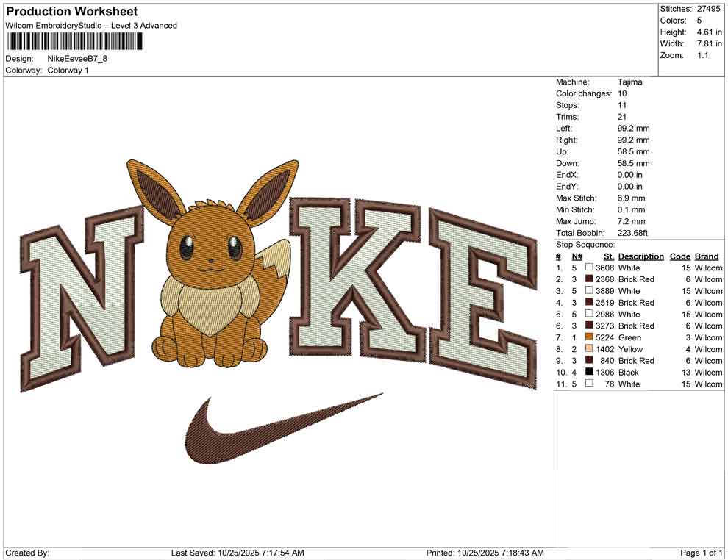Click the Left value 99.2 mm

tap(633, 128)
